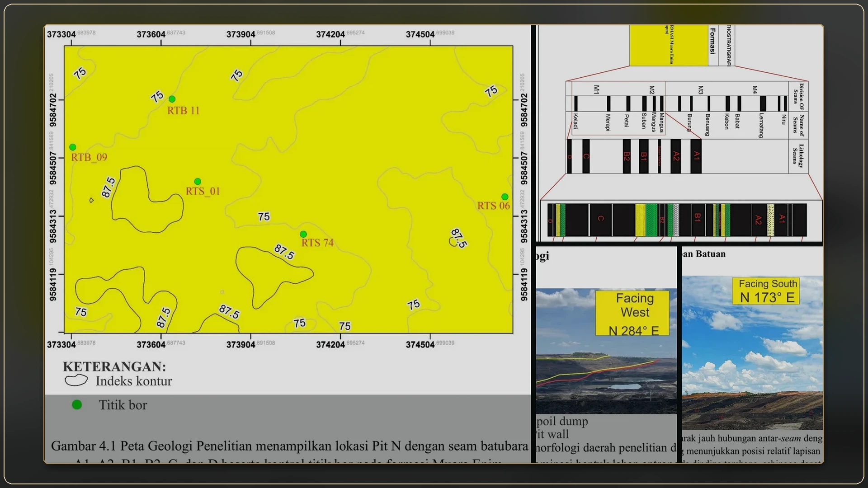Select the red label 'RTS 74'
Image resolution: width=868 pixels, height=488 pixels.
[317, 243]
